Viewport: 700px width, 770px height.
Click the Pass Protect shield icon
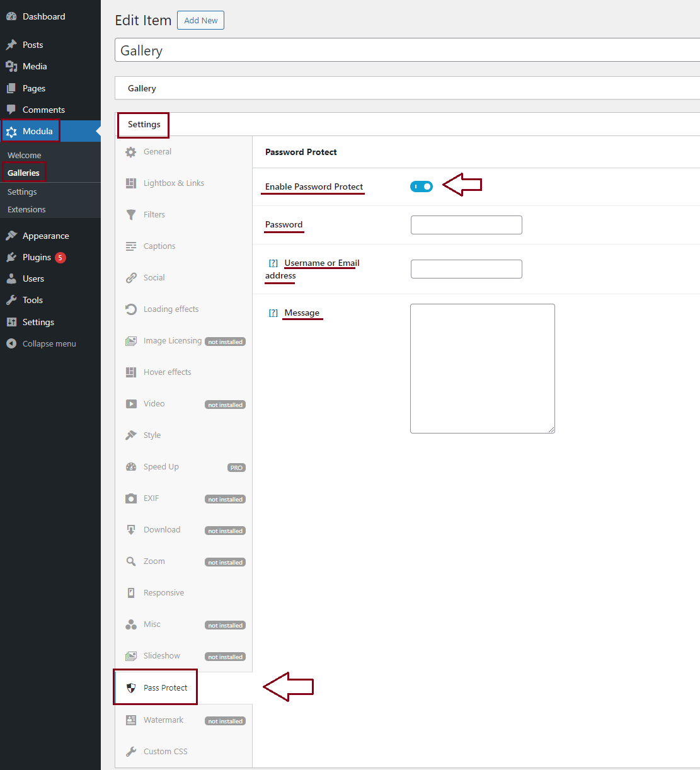(x=131, y=688)
